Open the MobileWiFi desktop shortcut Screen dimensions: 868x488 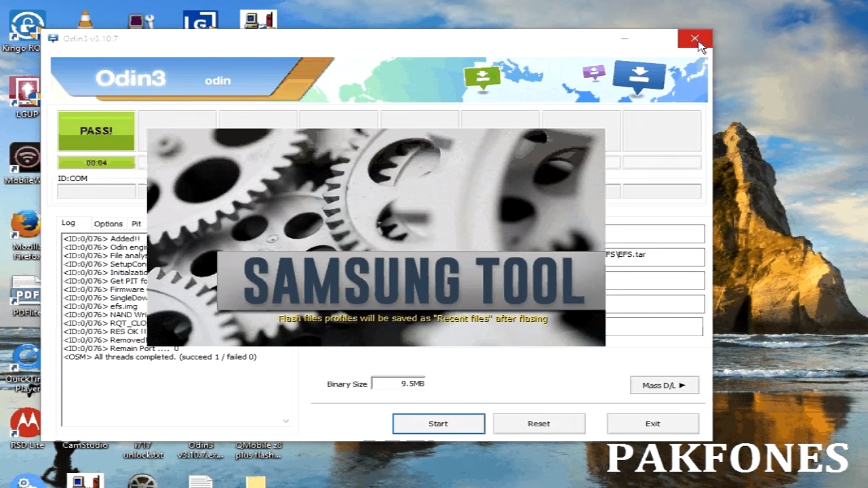click(x=26, y=163)
